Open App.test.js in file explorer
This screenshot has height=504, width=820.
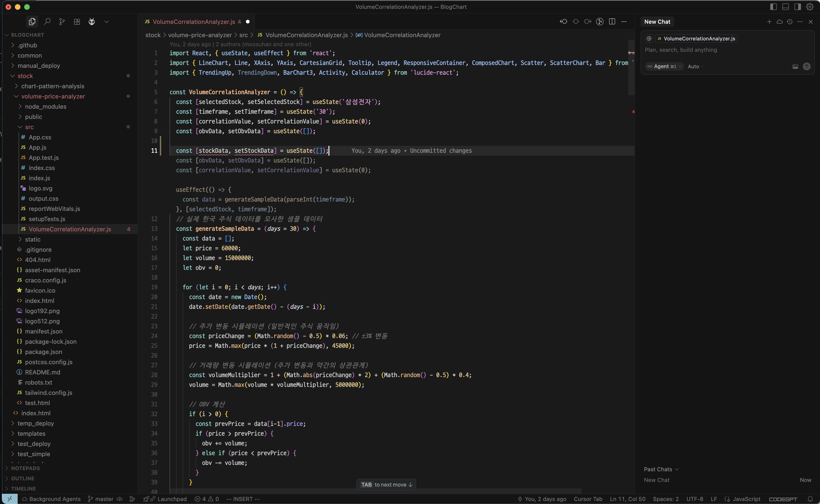[x=44, y=158]
